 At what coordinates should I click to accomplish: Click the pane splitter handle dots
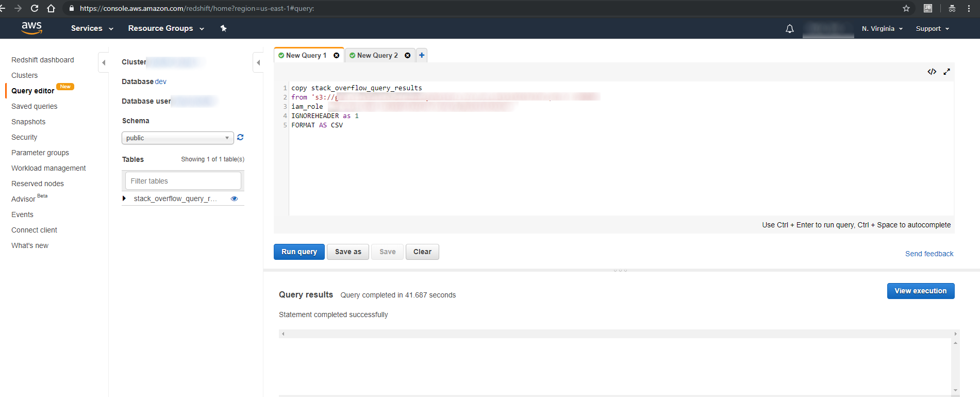click(x=620, y=270)
